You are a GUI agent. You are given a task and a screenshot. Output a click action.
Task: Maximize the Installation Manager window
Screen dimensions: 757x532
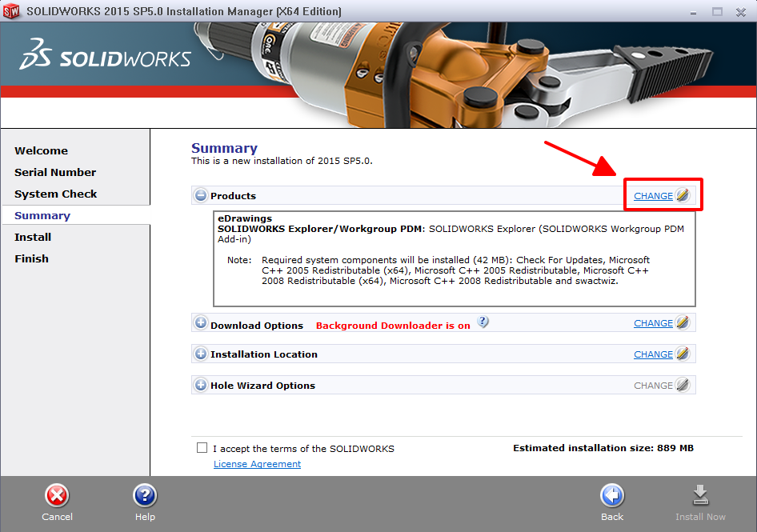718,11
